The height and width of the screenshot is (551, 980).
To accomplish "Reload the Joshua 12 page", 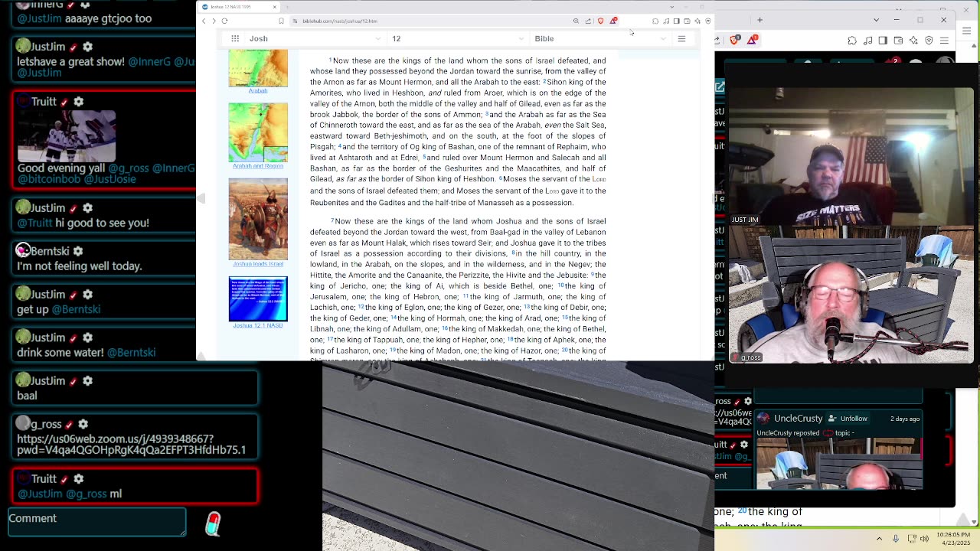I will (x=224, y=21).
